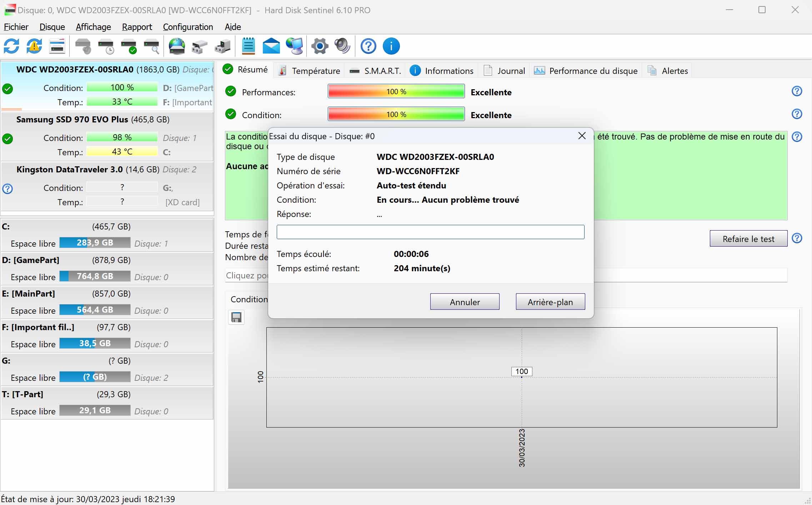Click green check icon of Samsung SSD
This screenshot has width=812, height=505.
(x=7, y=138)
